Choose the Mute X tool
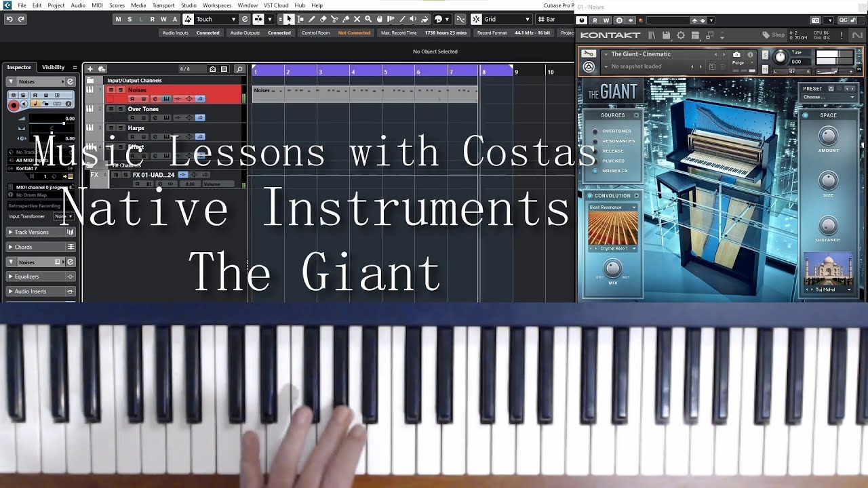868x488 pixels. [x=357, y=19]
